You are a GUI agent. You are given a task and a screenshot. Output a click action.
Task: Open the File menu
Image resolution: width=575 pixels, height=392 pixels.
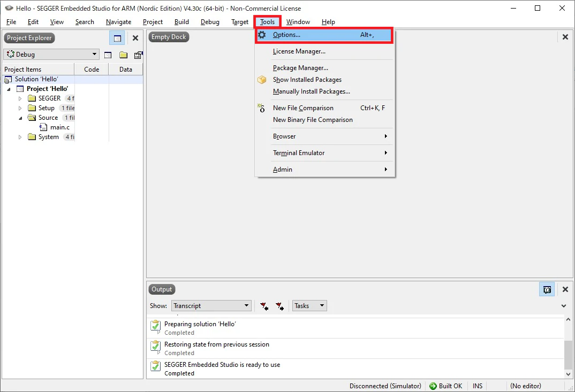(x=11, y=22)
